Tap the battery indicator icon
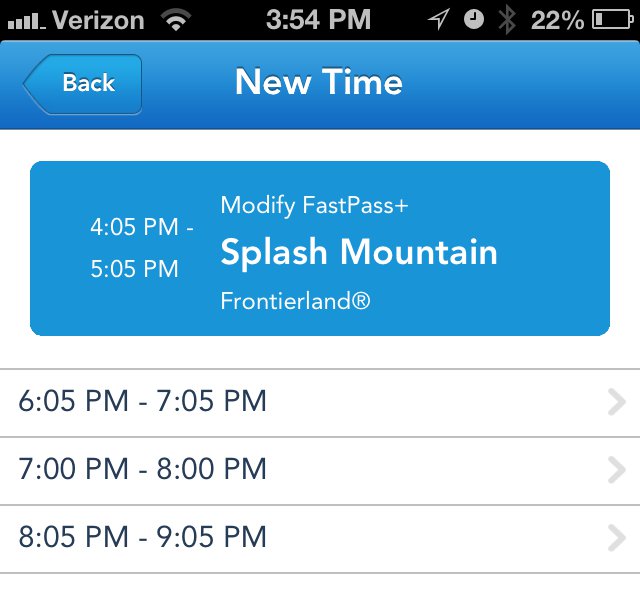 pyautogui.click(x=613, y=20)
